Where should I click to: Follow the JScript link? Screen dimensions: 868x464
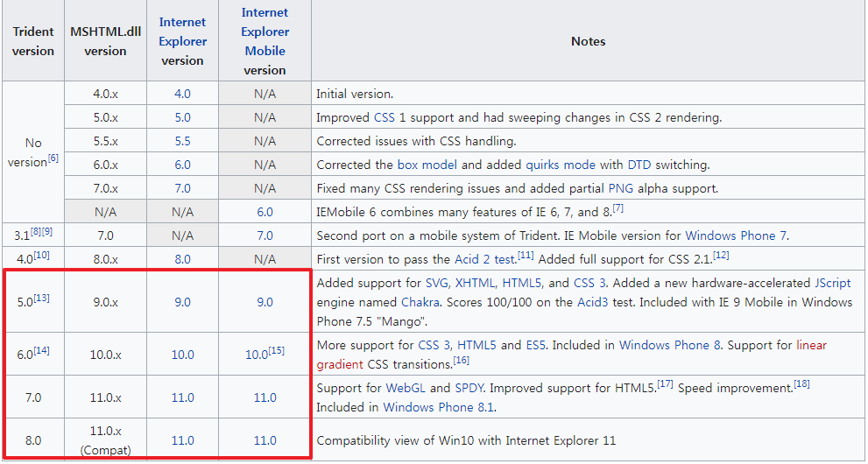(833, 283)
